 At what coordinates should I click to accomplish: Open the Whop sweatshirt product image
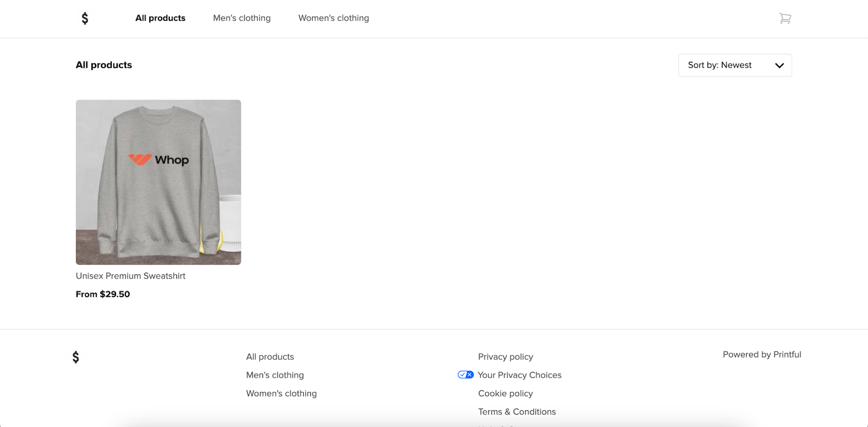click(x=158, y=182)
